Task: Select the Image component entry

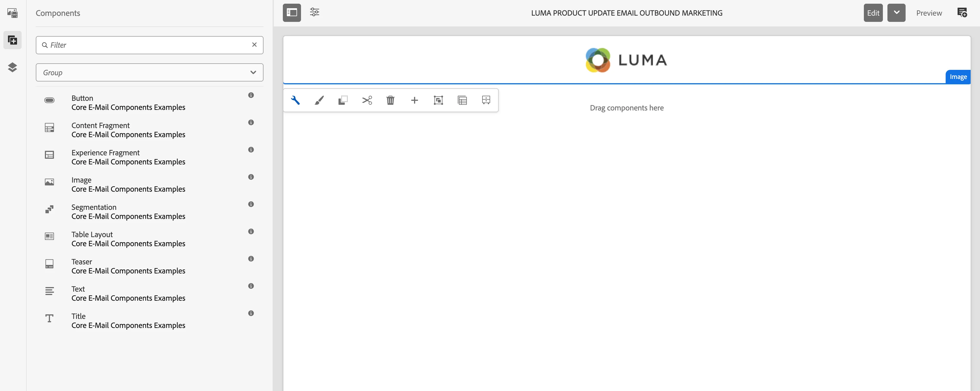Action: 149,185
